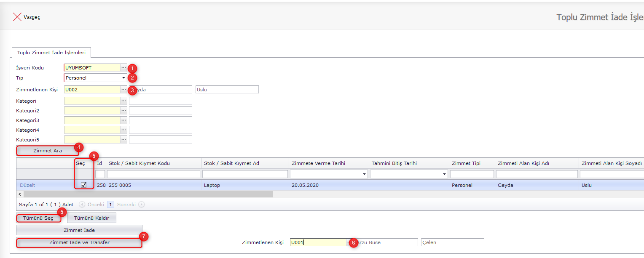The width and height of the screenshot is (644, 258).
Task: Go to next page with Sonraki arrow
Action: [x=142, y=205]
